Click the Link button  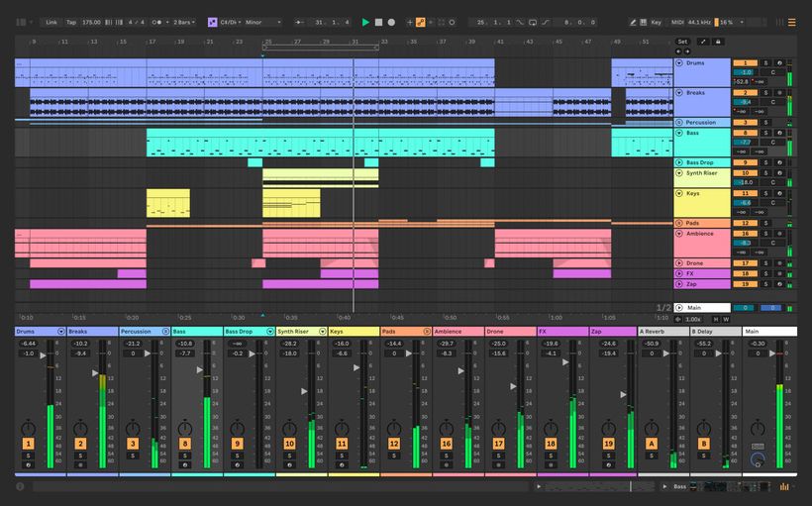[x=51, y=22]
